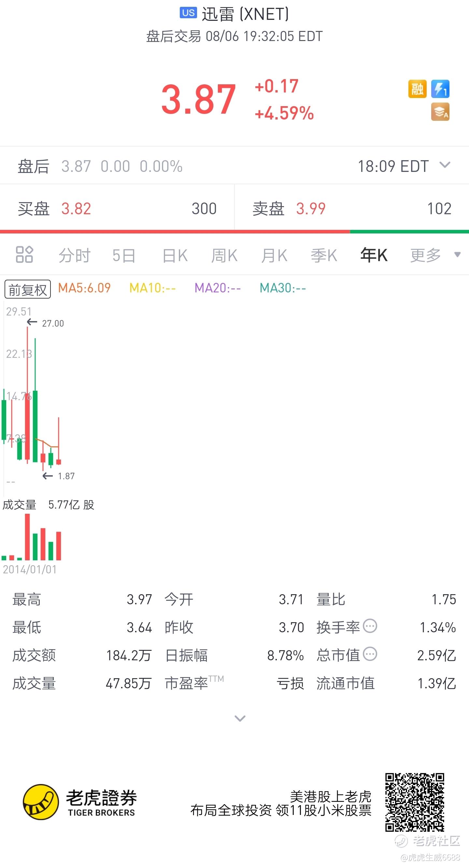The image size is (469, 868).
Task: Tap the 昨收 value 3.70
Action: [x=291, y=627]
